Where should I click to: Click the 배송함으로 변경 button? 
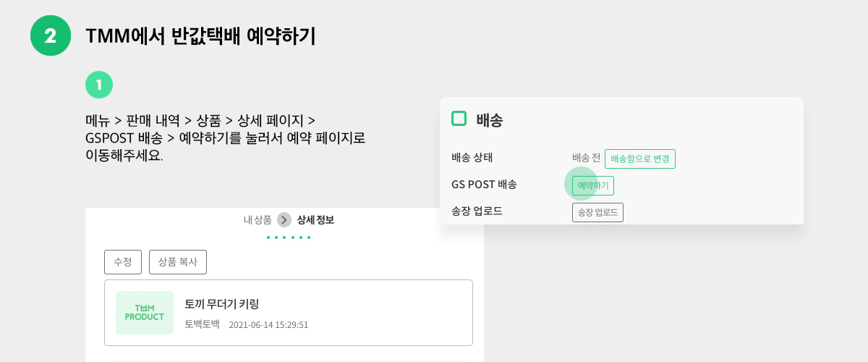click(x=640, y=159)
